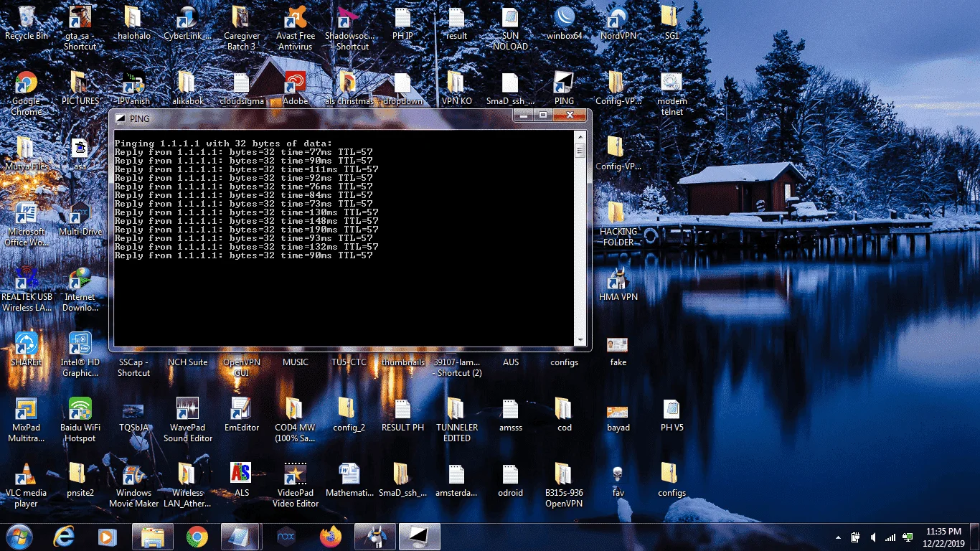This screenshot has width=980, height=551.
Task: Open Windows Media Player on the taskbar
Action: [108, 537]
